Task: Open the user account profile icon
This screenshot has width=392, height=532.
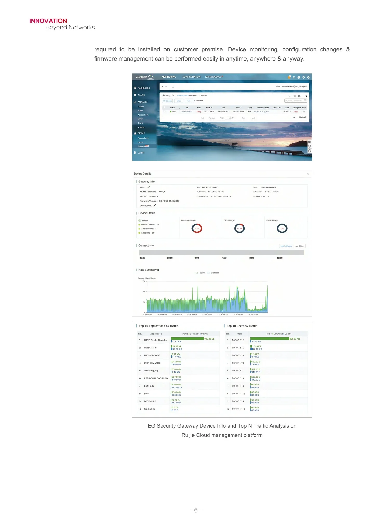Action: coord(308,77)
